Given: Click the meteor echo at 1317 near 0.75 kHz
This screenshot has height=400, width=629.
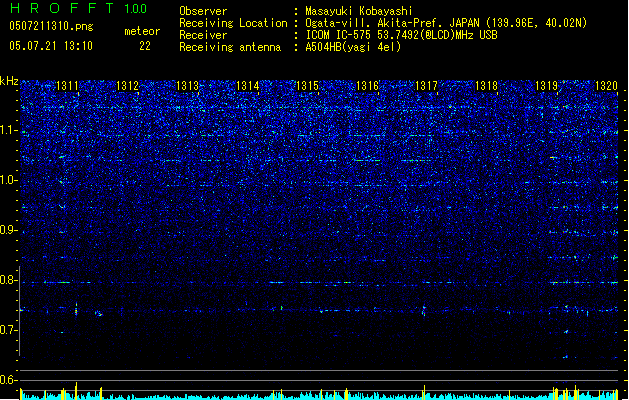Looking at the screenshot, I should [424, 311].
